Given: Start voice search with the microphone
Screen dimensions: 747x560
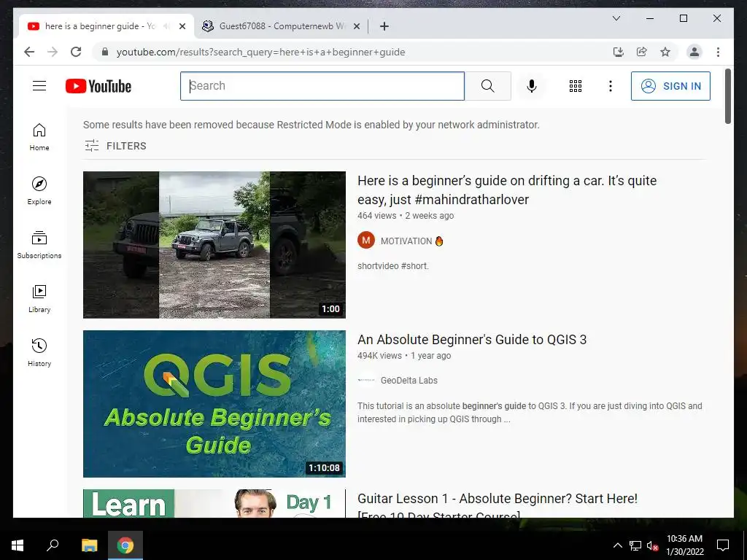Looking at the screenshot, I should coord(532,86).
